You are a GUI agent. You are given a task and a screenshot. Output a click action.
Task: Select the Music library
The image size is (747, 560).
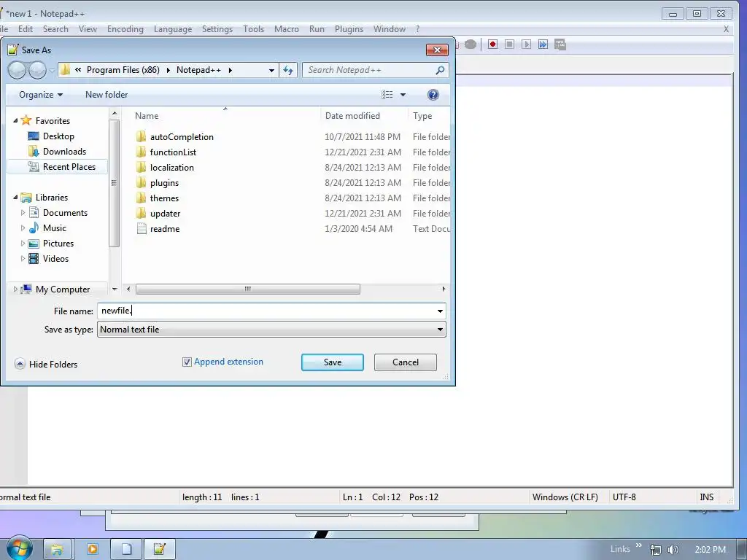[x=54, y=228]
